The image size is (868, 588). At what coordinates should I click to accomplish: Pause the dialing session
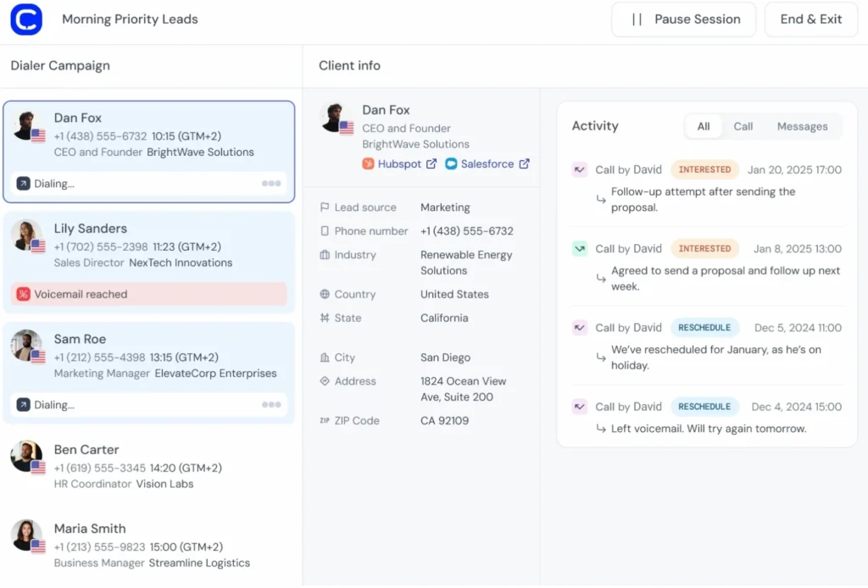tap(683, 19)
